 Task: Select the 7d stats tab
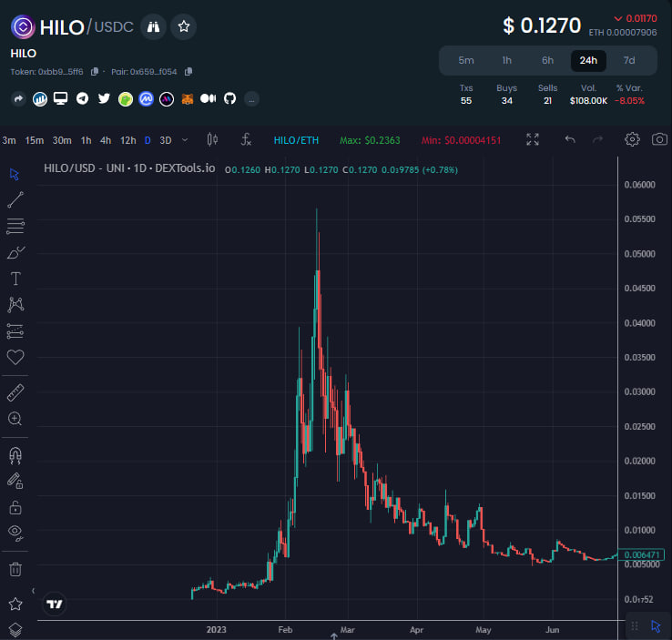point(628,60)
